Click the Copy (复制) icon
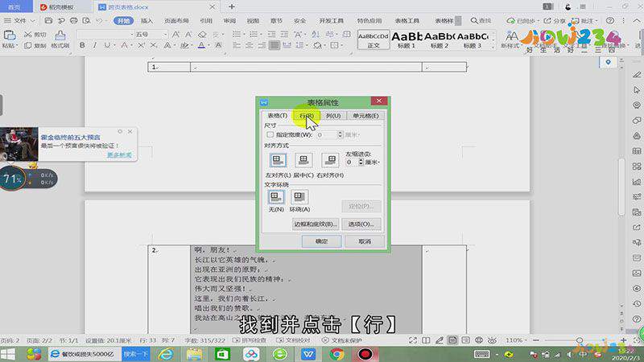Viewport: 644px width, 362px height. 28,46
